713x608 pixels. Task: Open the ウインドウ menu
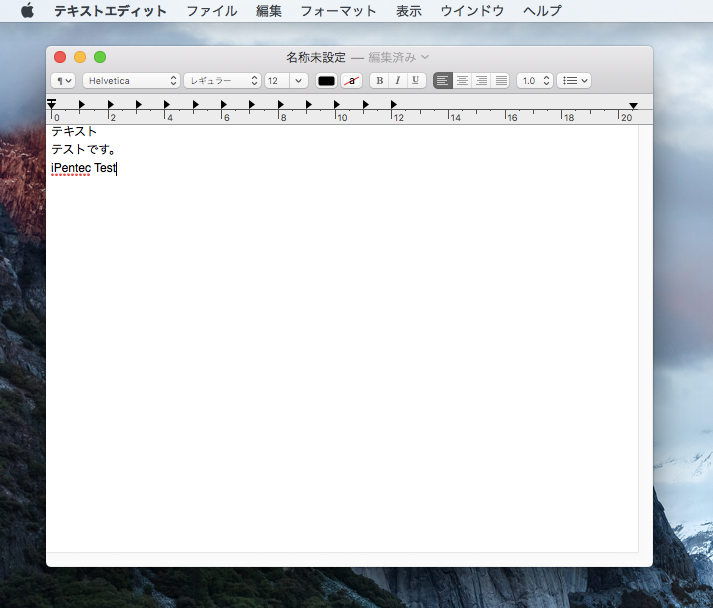coord(472,10)
